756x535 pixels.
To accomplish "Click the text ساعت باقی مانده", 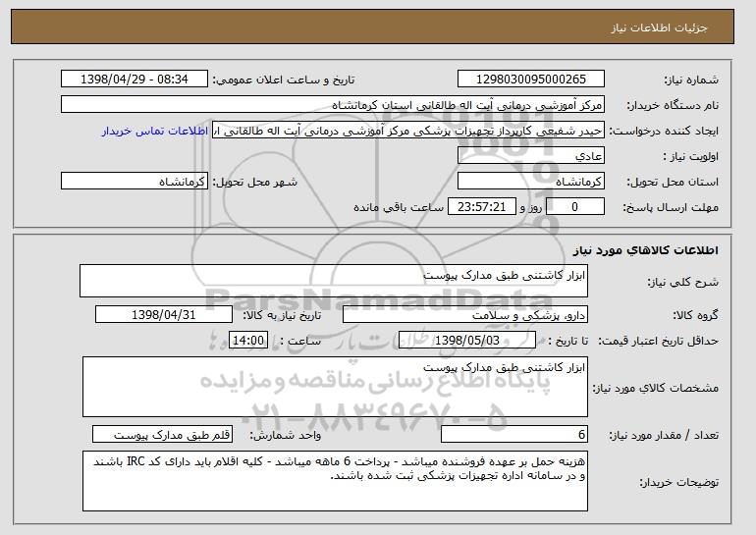I will pos(399,207).
